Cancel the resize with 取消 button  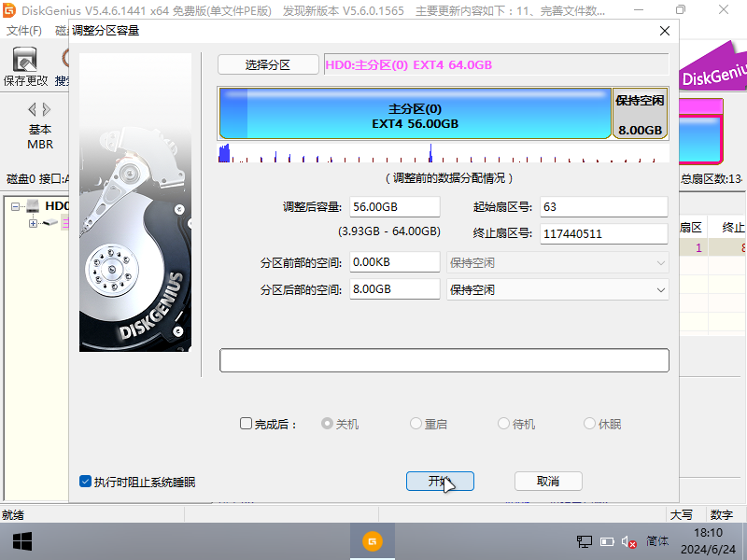point(548,481)
